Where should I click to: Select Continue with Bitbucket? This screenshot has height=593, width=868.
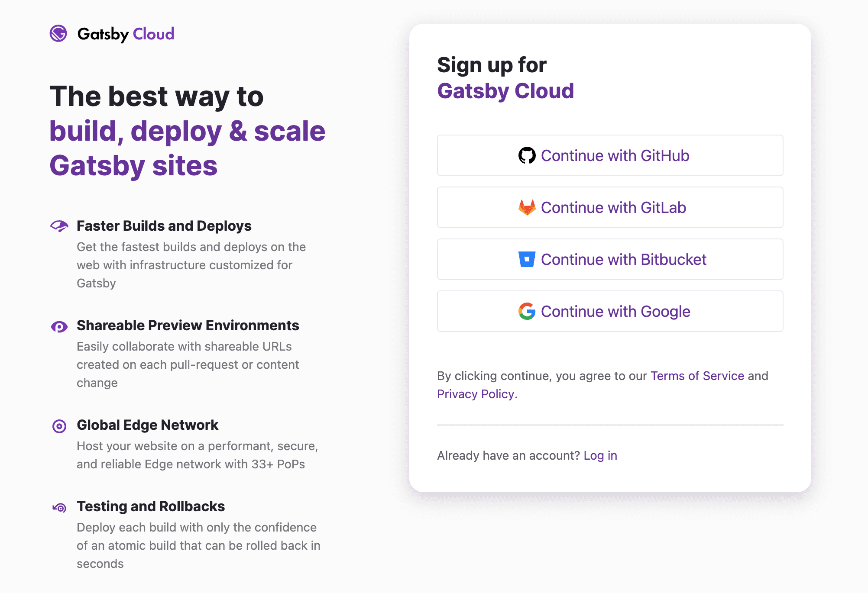[610, 259]
